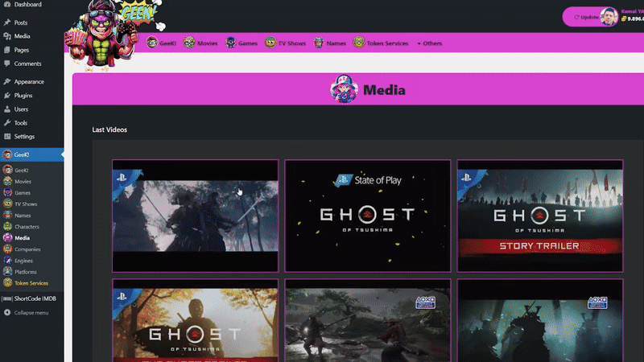Click the Comments bubble icon

[x=7, y=64]
